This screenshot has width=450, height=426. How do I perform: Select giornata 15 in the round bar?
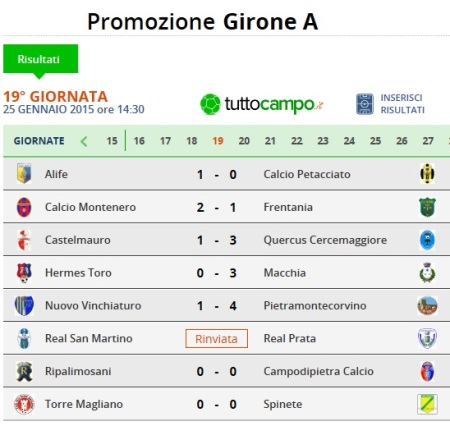[x=112, y=141]
